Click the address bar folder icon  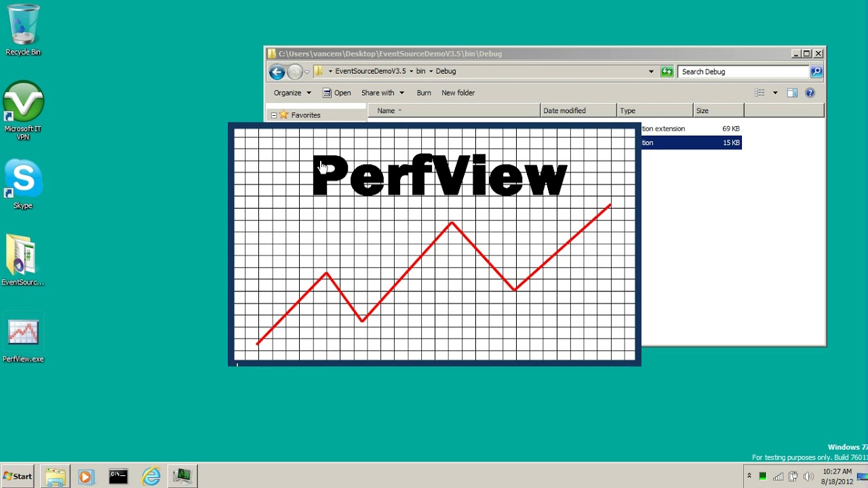click(x=319, y=71)
